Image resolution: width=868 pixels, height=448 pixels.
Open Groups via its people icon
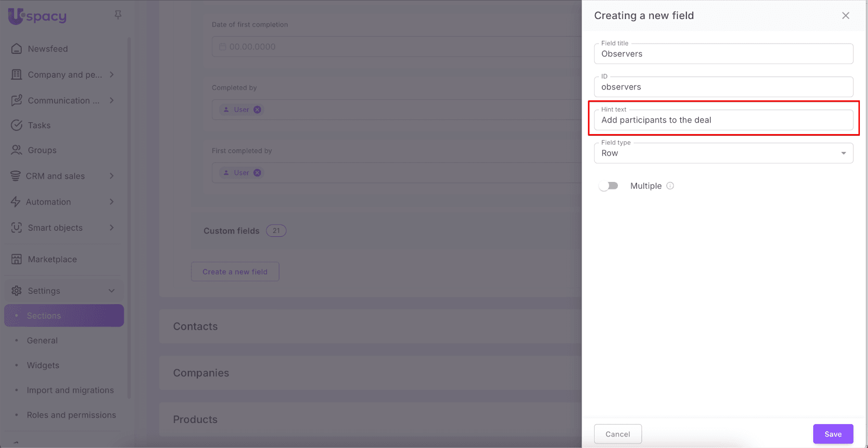17,150
